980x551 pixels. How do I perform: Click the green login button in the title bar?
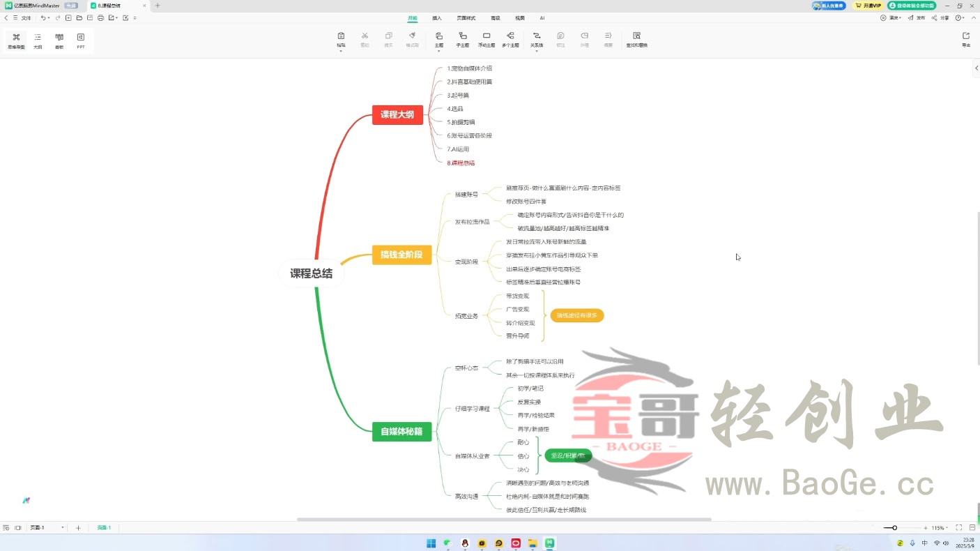tap(912, 6)
